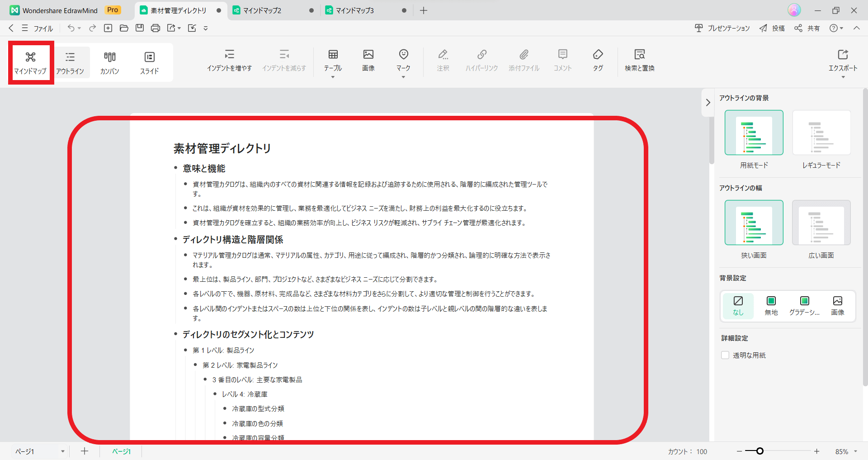Switch to 素材管理ディレクトリ tab
The image size is (868, 460).
pos(180,10)
